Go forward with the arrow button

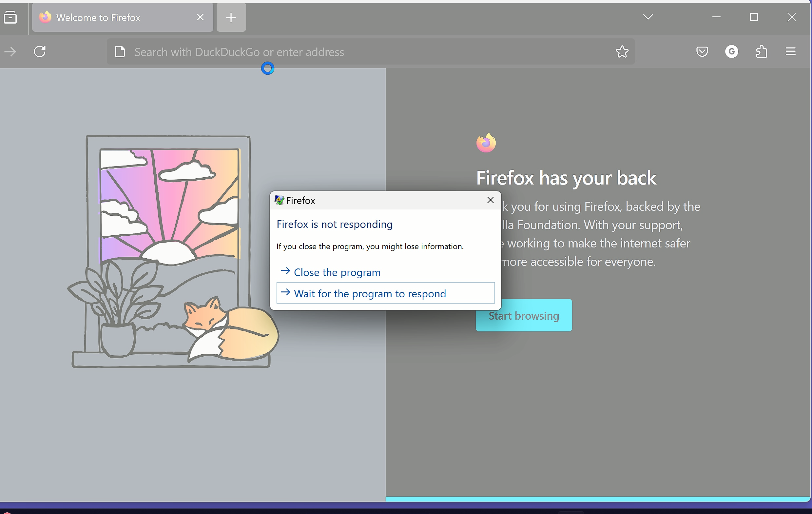click(x=10, y=51)
